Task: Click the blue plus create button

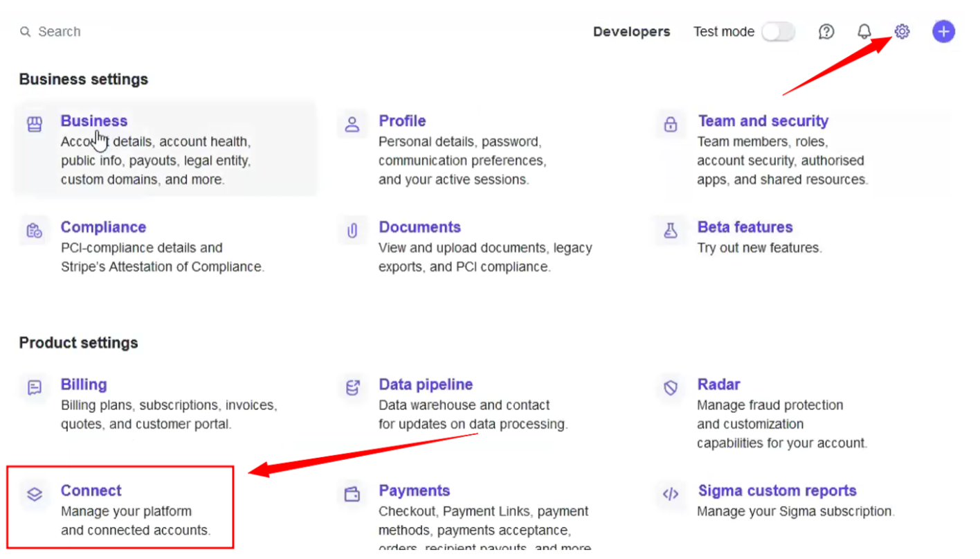Action: tap(943, 31)
